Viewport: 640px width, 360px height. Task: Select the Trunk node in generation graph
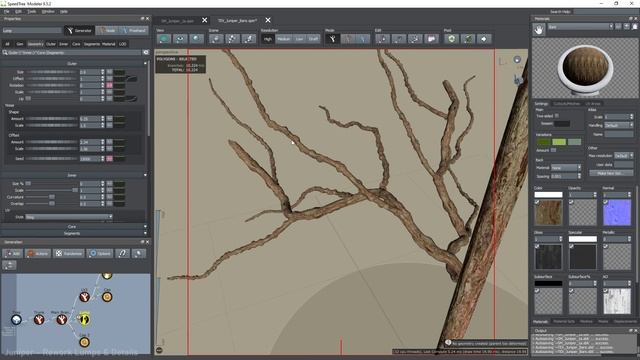point(39,319)
